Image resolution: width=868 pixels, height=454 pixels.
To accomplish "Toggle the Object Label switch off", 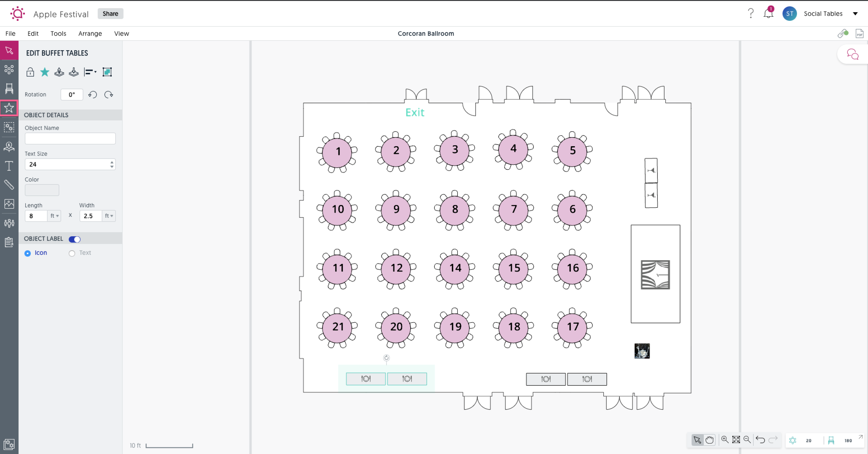I will [x=74, y=239].
